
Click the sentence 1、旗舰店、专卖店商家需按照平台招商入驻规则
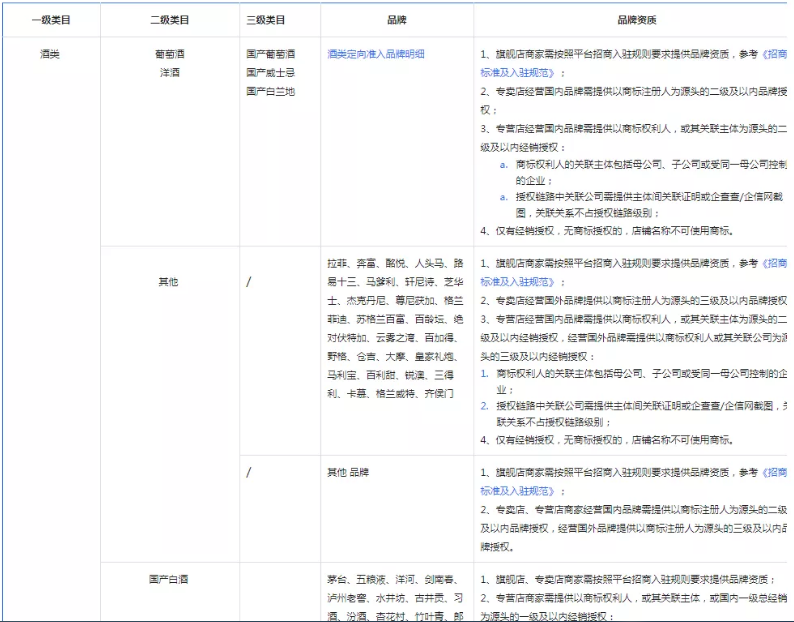pos(628,579)
